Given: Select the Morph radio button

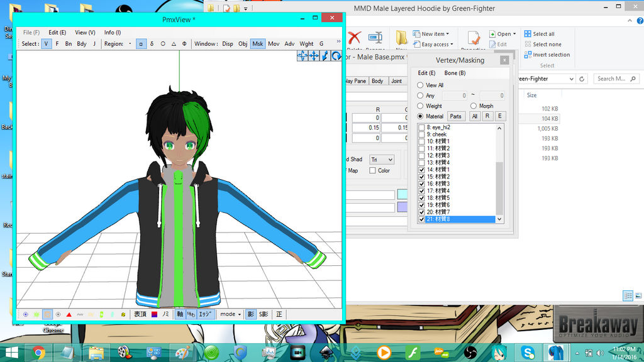Looking at the screenshot, I should coord(473,106).
